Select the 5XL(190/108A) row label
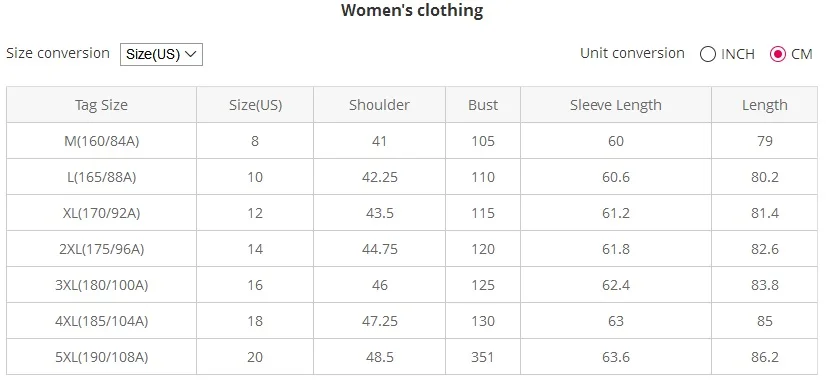This screenshot has height=380, width=826. pyautogui.click(x=101, y=357)
